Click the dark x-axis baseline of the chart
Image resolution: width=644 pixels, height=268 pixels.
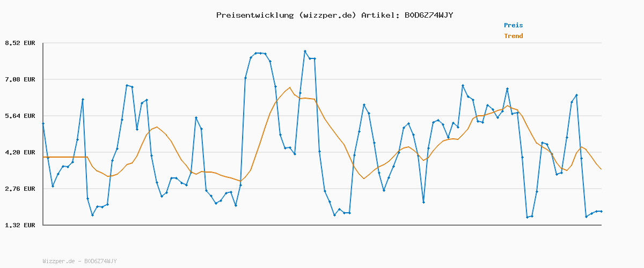[322, 225]
